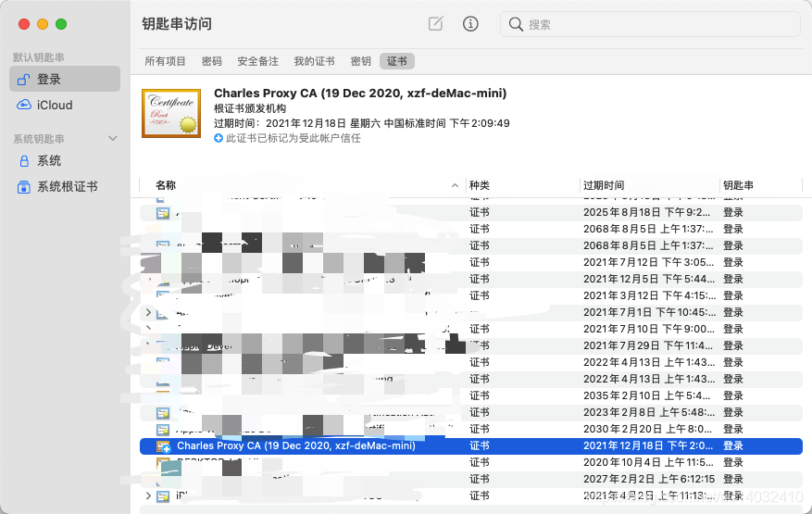Select the 证书 tab
This screenshot has width=812, height=514.
tap(396, 61)
